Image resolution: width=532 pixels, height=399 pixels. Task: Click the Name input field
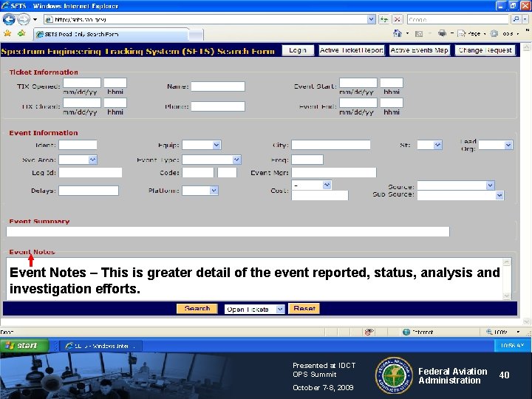[218, 86]
